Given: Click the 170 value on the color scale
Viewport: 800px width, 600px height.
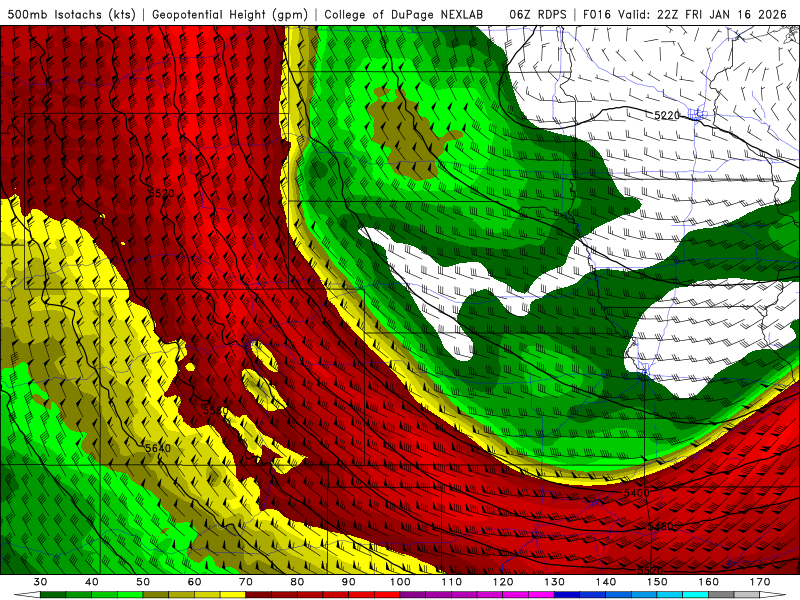Looking at the screenshot, I should 760,582.
